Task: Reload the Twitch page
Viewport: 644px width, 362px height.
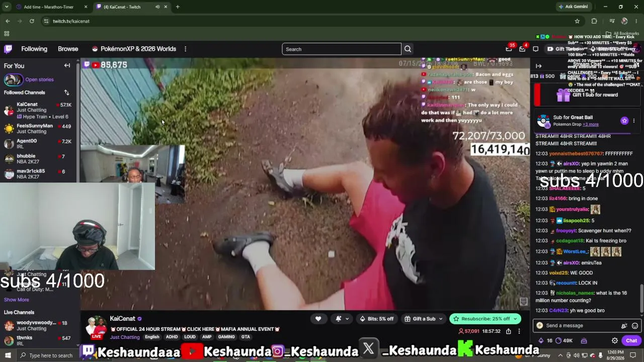Action: [x=32, y=21]
